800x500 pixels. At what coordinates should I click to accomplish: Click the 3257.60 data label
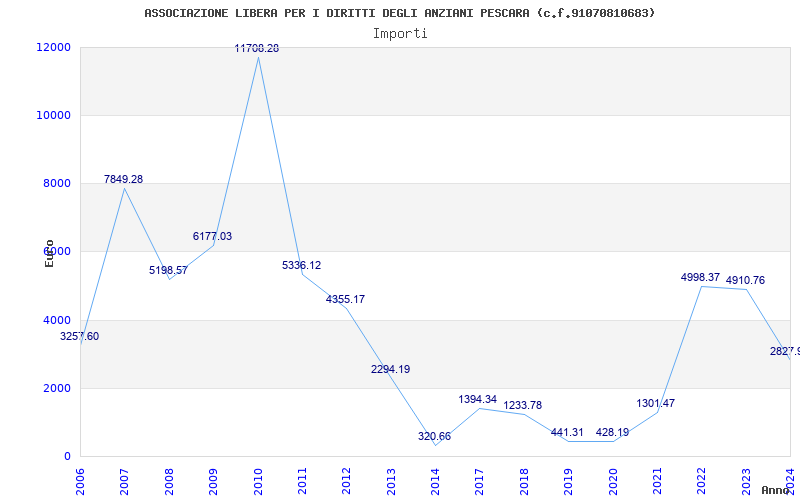(x=80, y=337)
